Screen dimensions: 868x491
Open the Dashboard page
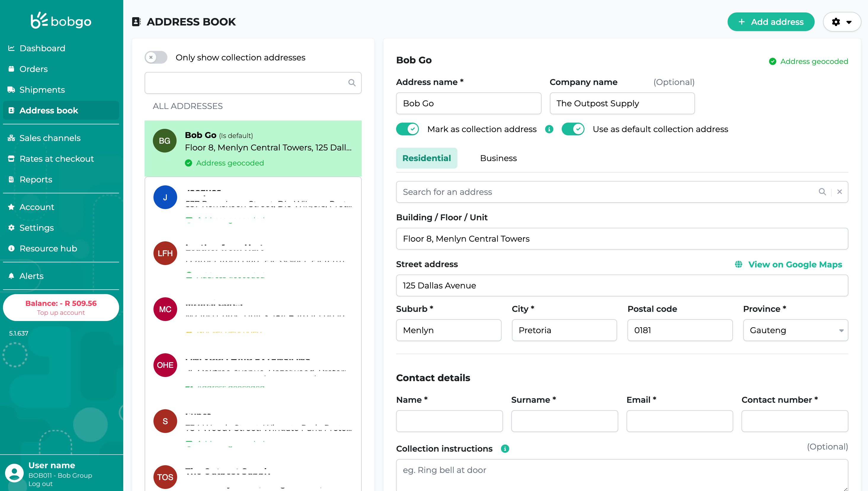pos(42,48)
